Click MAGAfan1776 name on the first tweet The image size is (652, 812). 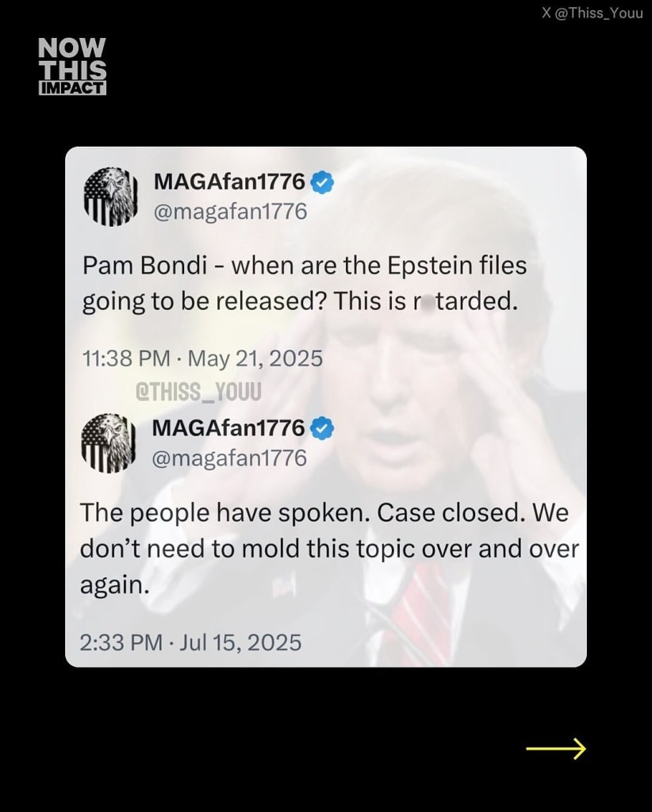point(228,182)
